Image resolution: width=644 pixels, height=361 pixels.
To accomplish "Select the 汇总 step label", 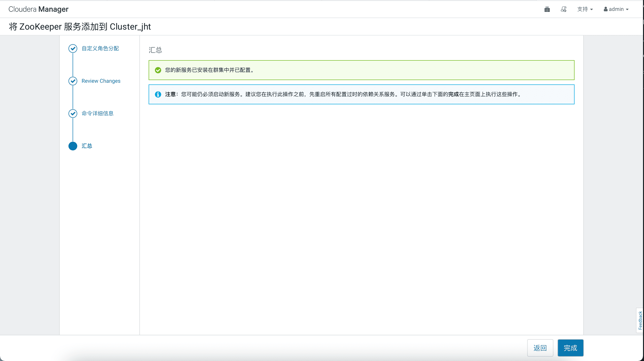I will click(x=87, y=146).
